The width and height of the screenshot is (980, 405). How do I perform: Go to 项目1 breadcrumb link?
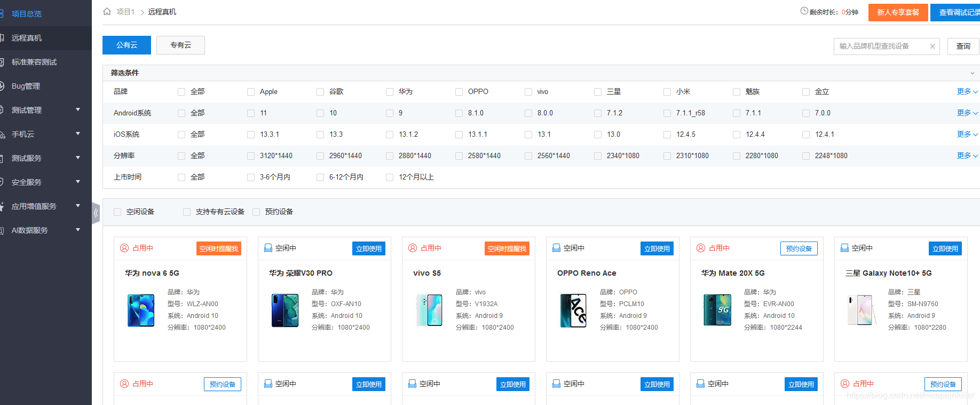coord(125,12)
